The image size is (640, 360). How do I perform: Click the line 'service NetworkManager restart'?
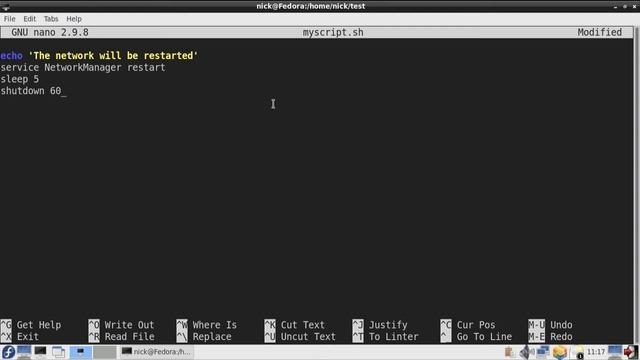pos(83,67)
